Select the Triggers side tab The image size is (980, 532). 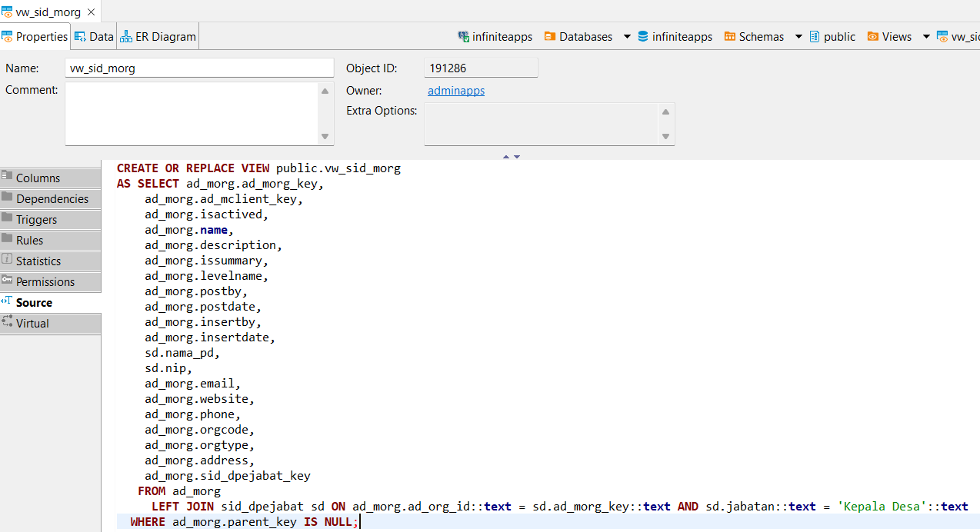click(36, 220)
